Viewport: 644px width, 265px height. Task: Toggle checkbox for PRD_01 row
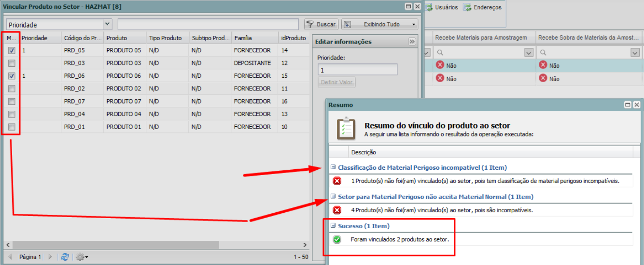(12, 127)
